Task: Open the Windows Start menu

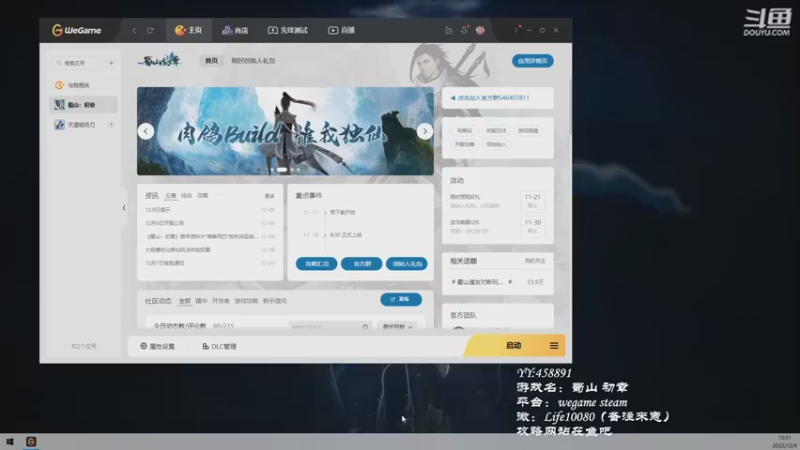Action: point(10,442)
